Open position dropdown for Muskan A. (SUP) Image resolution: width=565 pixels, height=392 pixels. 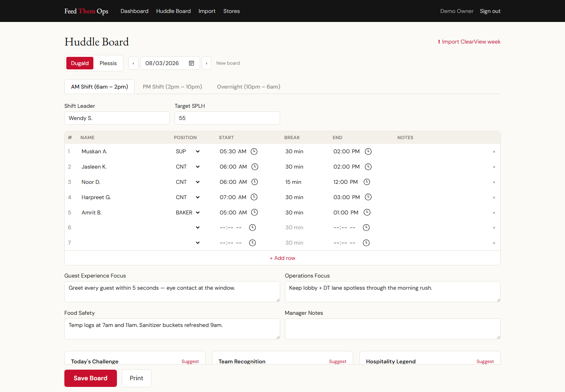coord(188,151)
